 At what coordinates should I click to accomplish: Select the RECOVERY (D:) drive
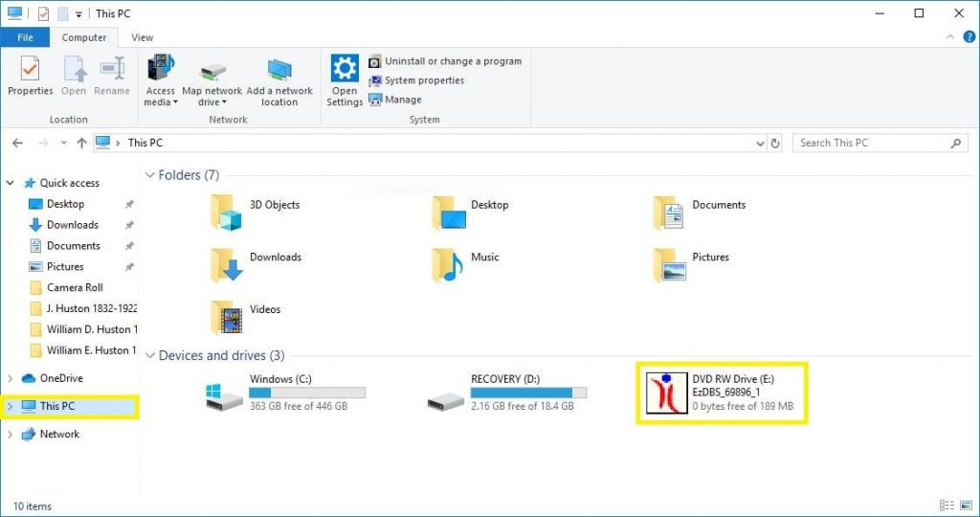(507, 393)
